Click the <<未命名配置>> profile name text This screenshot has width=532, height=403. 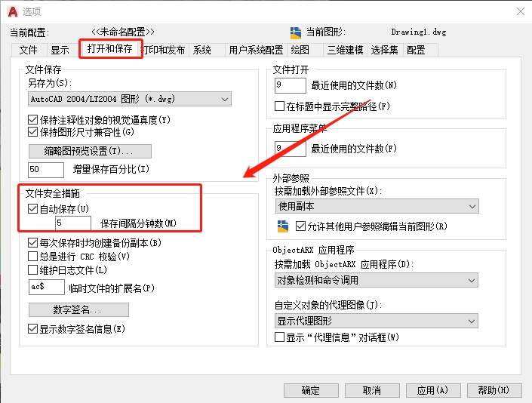pos(122,32)
